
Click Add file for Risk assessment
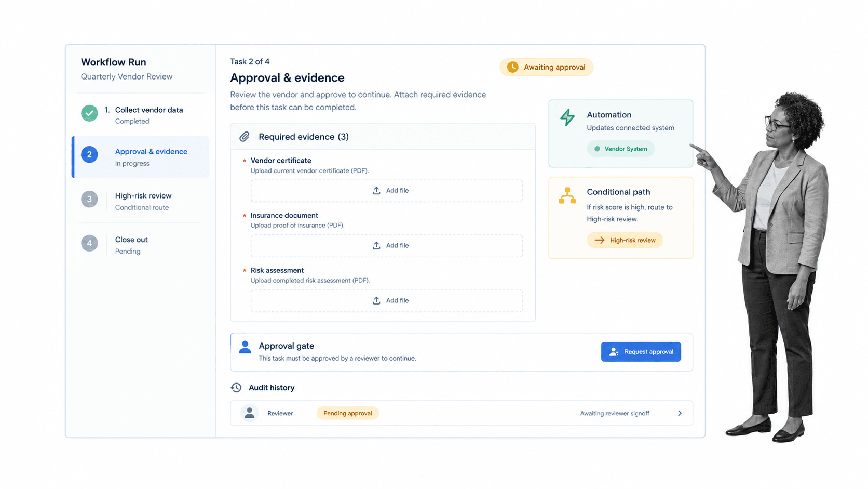[x=387, y=300]
